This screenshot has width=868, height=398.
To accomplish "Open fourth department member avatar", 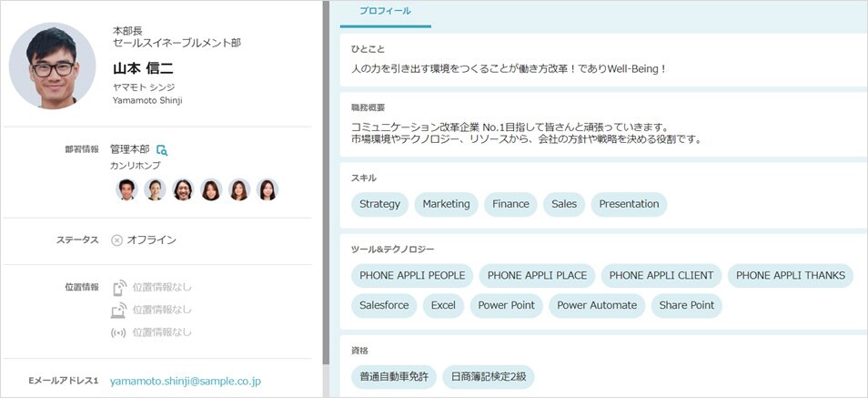I will (x=211, y=189).
